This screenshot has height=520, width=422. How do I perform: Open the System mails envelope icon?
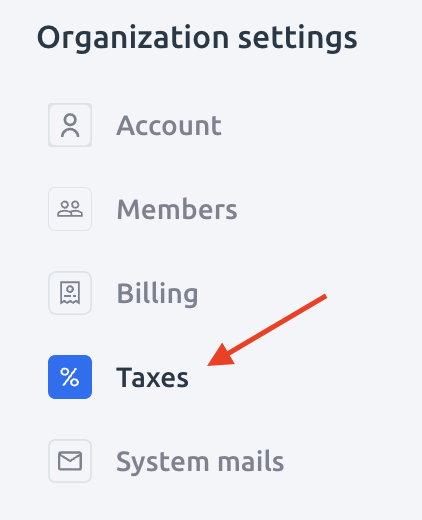[70, 461]
